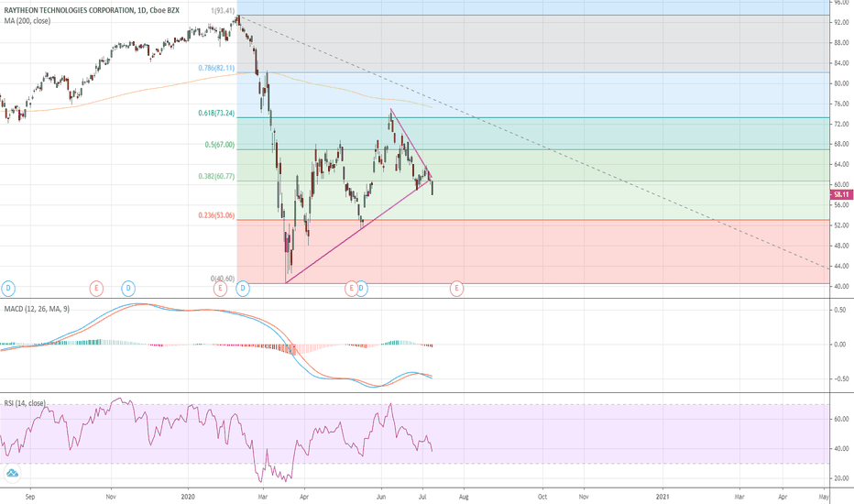Click the Fibonacci label 0.382(60.77)
Viewport: 854px width, 504px height.
click(216, 177)
